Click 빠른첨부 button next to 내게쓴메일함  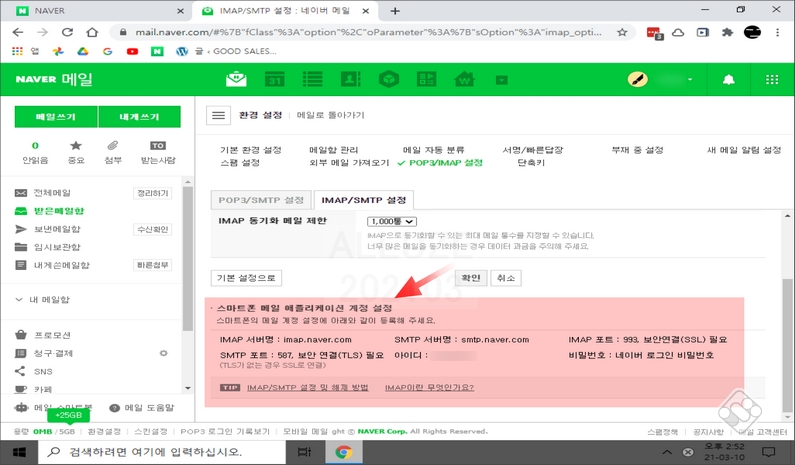click(153, 265)
